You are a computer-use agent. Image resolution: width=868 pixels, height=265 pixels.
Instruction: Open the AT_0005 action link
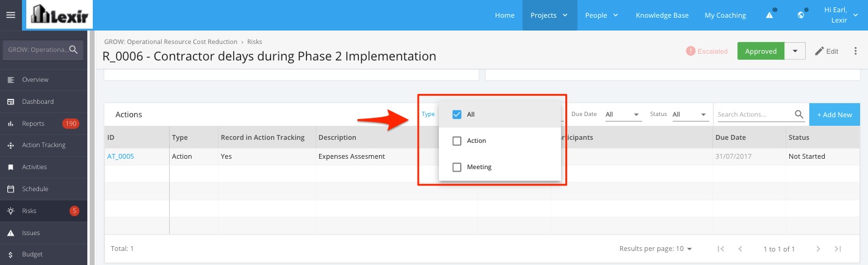[120, 156]
